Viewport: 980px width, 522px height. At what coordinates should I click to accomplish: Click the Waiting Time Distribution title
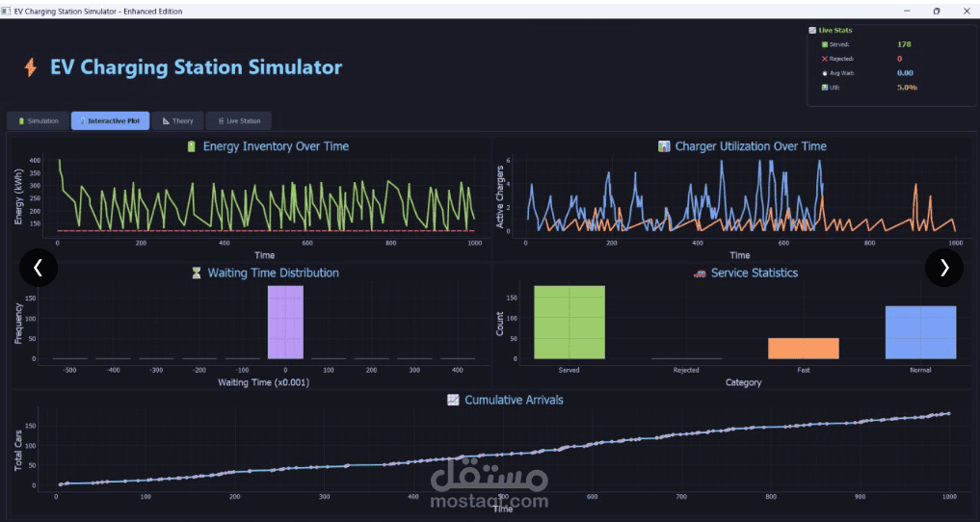(x=273, y=273)
